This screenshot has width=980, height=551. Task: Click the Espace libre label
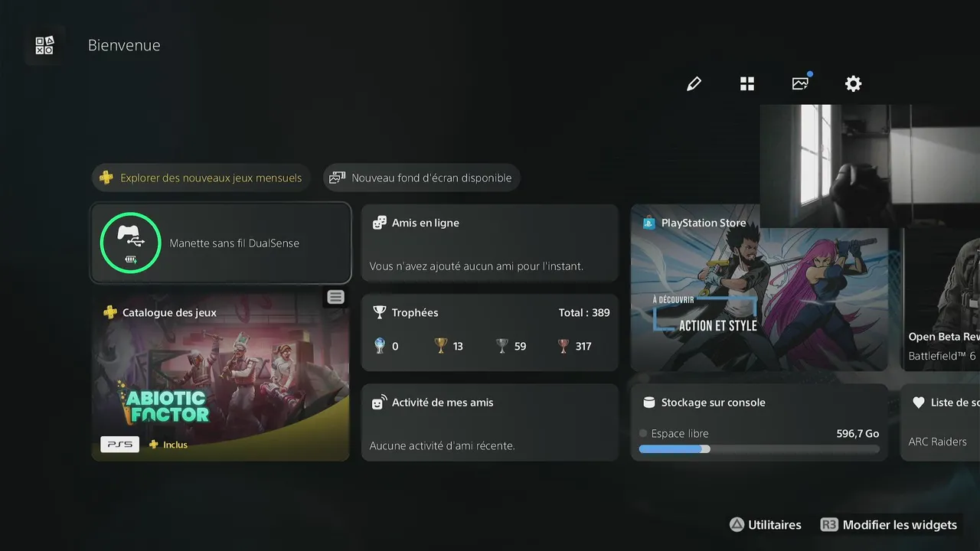click(680, 433)
